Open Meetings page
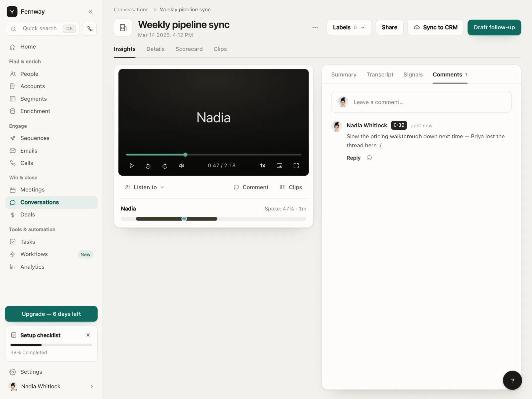The height and width of the screenshot is (399, 532). [x=51, y=190]
